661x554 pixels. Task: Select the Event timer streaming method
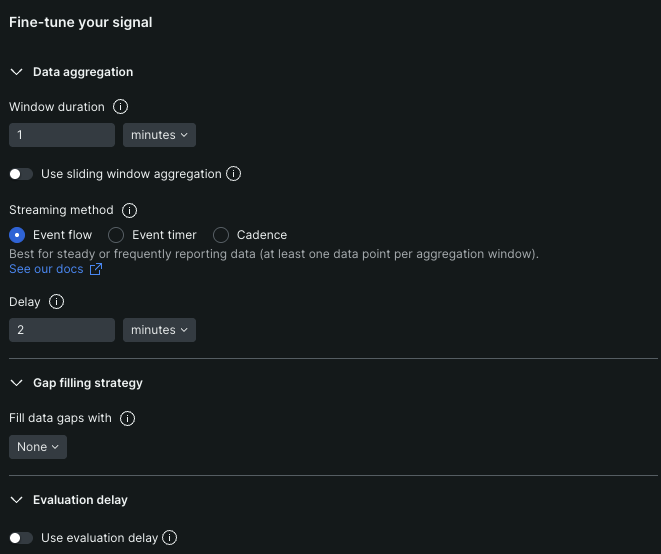click(x=116, y=235)
